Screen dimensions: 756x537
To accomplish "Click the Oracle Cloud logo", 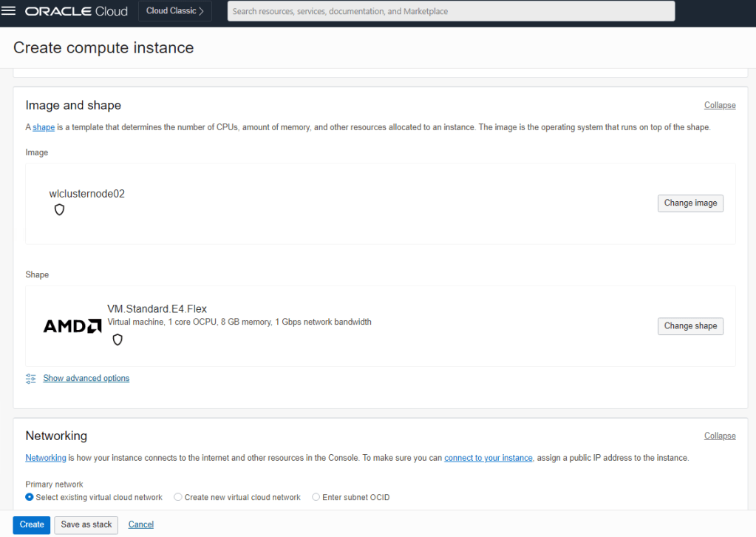I will [76, 11].
